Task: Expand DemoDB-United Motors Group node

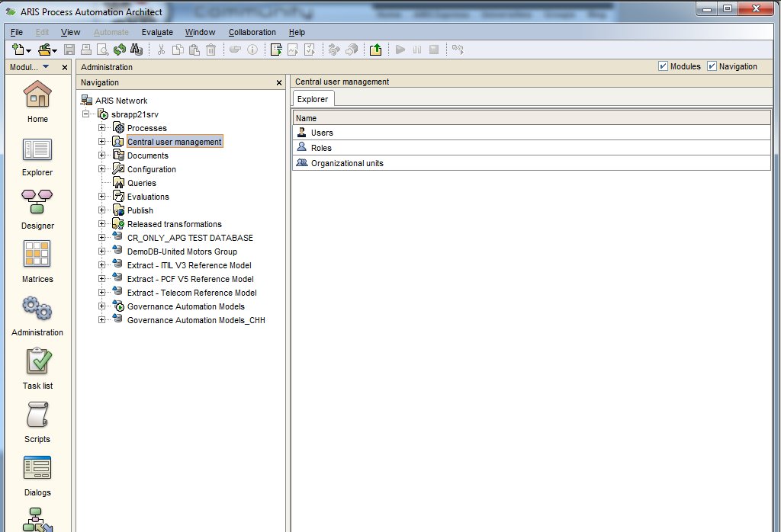Action: click(x=102, y=252)
